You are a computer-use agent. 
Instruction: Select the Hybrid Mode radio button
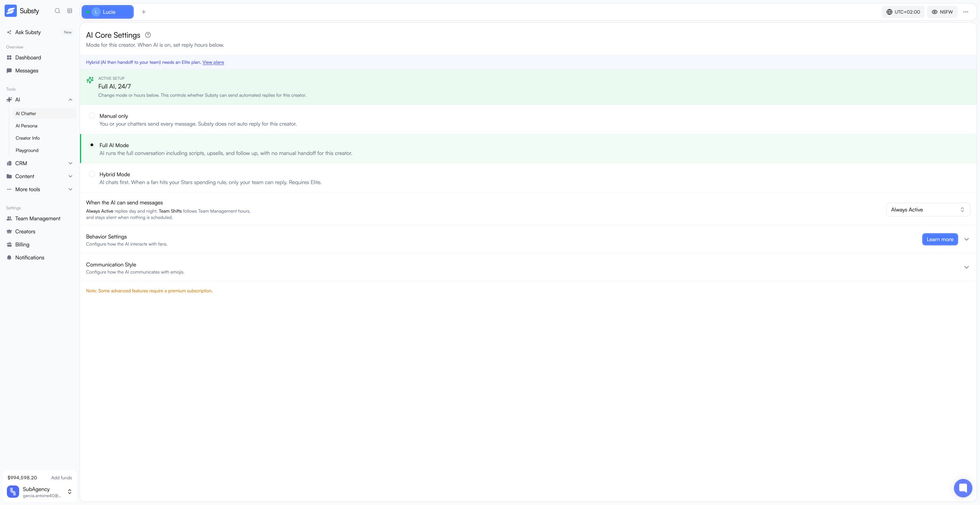point(92,174)
